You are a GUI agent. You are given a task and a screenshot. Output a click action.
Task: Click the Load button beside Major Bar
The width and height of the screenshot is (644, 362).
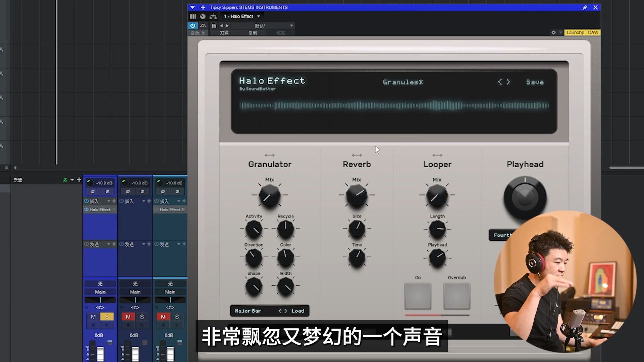point(298,311)
